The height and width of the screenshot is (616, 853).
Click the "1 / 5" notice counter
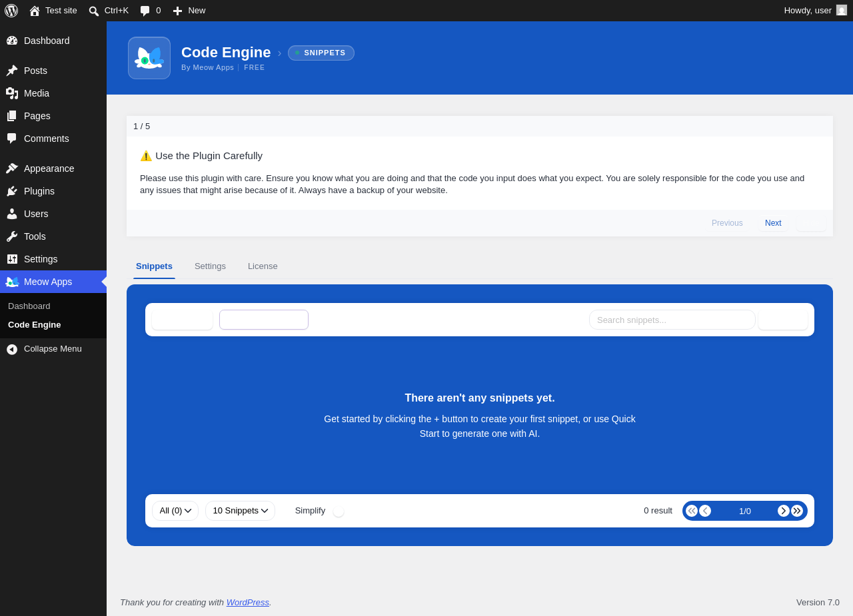pyautogui.click(x=141, y=127)
